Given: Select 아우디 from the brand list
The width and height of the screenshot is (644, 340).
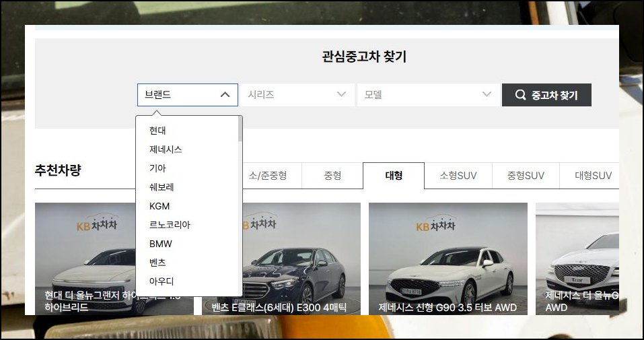Looking at the screenshot, I should point(162,281).
